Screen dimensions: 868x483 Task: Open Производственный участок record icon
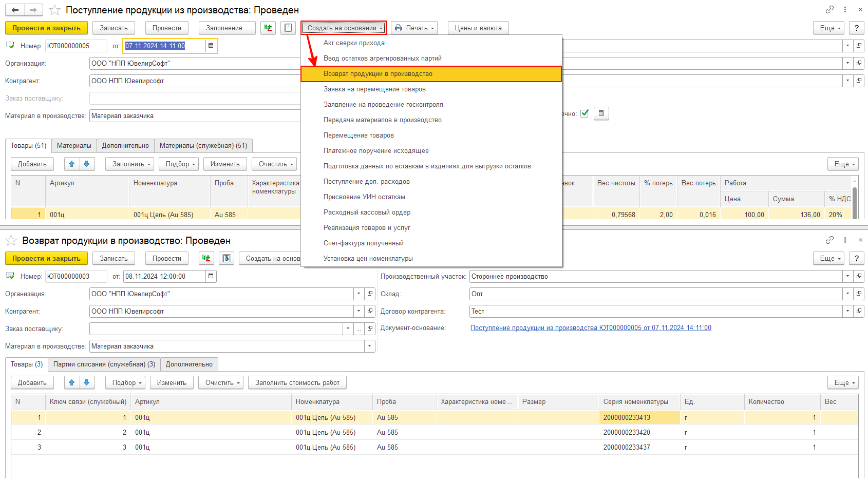(859, 276)
